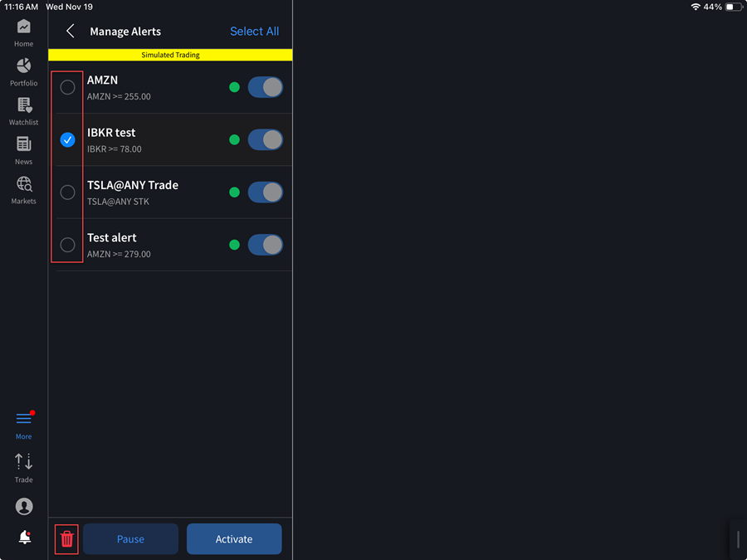Open the More menu
This screenshot has height=560, width=747.
(x=23, y=424)
